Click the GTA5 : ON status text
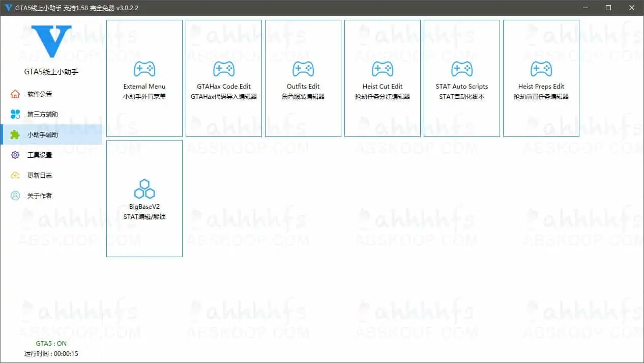Screen dimensions: 644x363 point(51,344)
